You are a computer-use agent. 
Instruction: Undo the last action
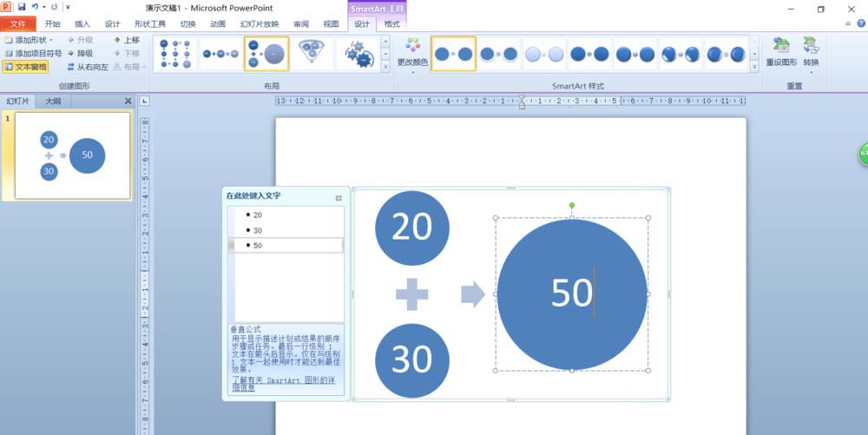[x=35, y=7]
